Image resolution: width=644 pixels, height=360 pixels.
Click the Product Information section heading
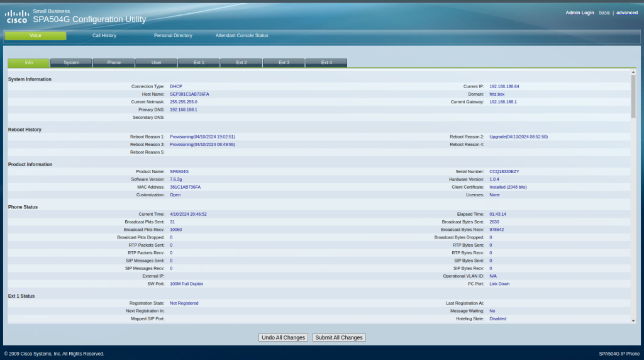(x=30, y=165)
